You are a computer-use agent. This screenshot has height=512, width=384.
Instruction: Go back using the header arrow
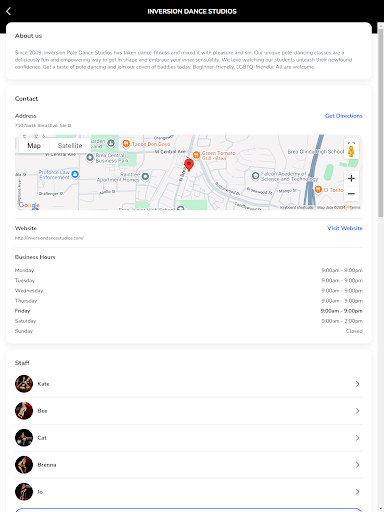pos(9,11)
